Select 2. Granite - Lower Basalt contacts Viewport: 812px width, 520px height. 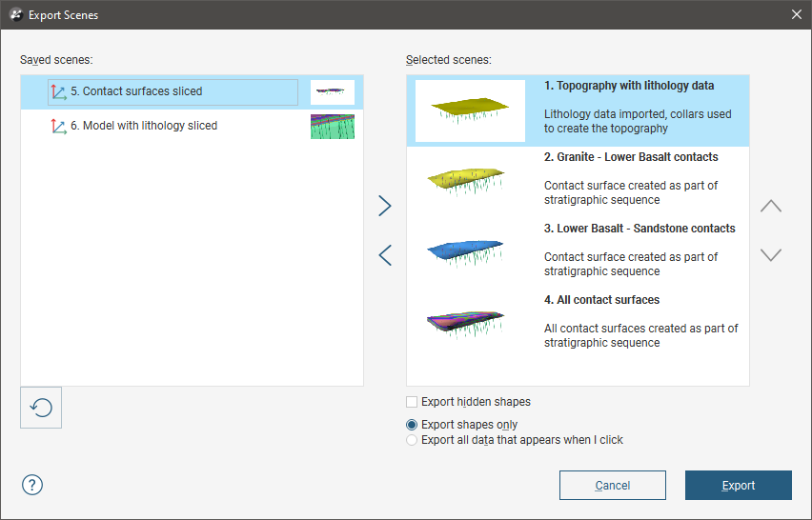[x=631, y=157]
